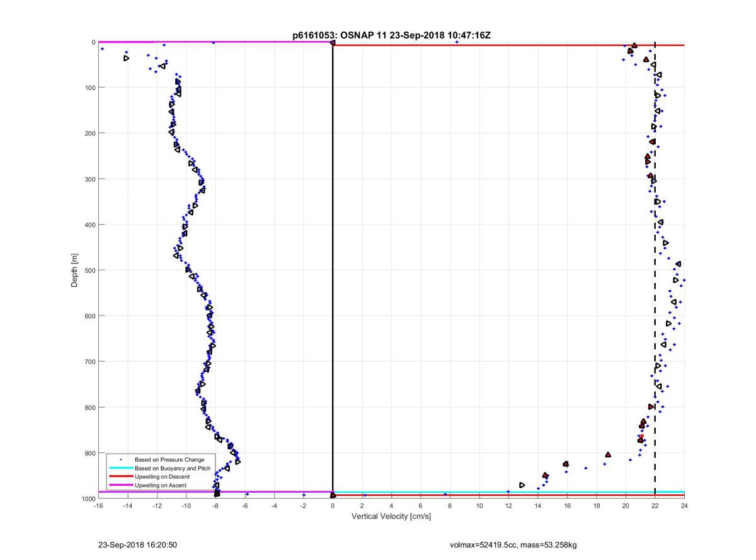
Task: Click x-axis tick label '4'
Action: [x=391, y=505]
